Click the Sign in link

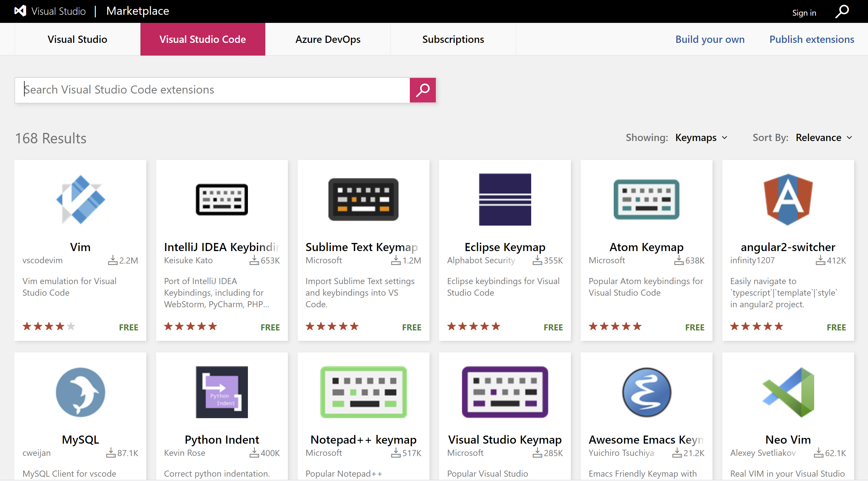click(x=804, y=13)
